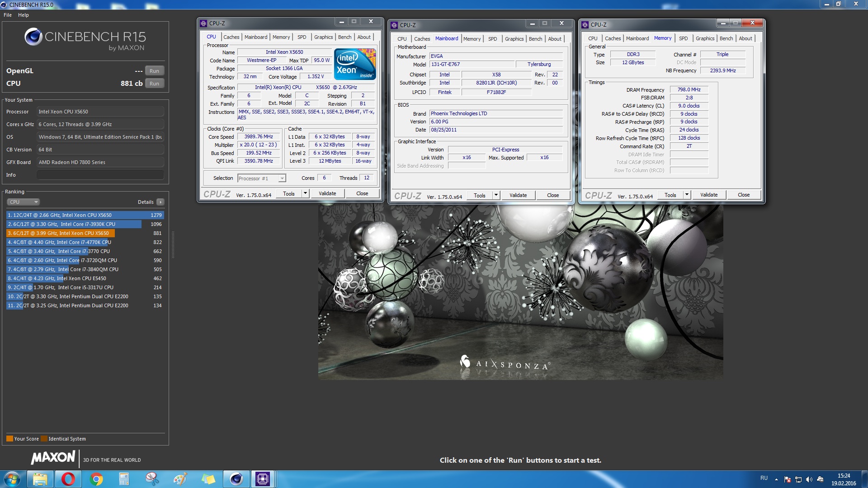Select ranking row Core i7-3930K
This screenshot has width=868, height=488.
pyautogui.click(x=85, y=224)
